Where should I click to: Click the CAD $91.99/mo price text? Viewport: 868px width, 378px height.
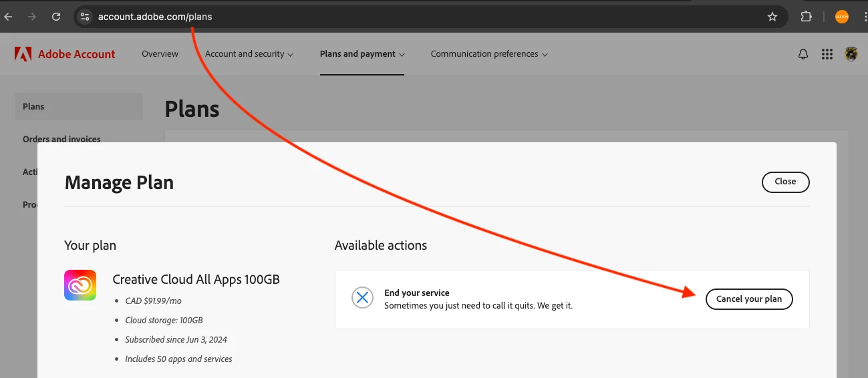pyautogui.click(x=153, y=301)
